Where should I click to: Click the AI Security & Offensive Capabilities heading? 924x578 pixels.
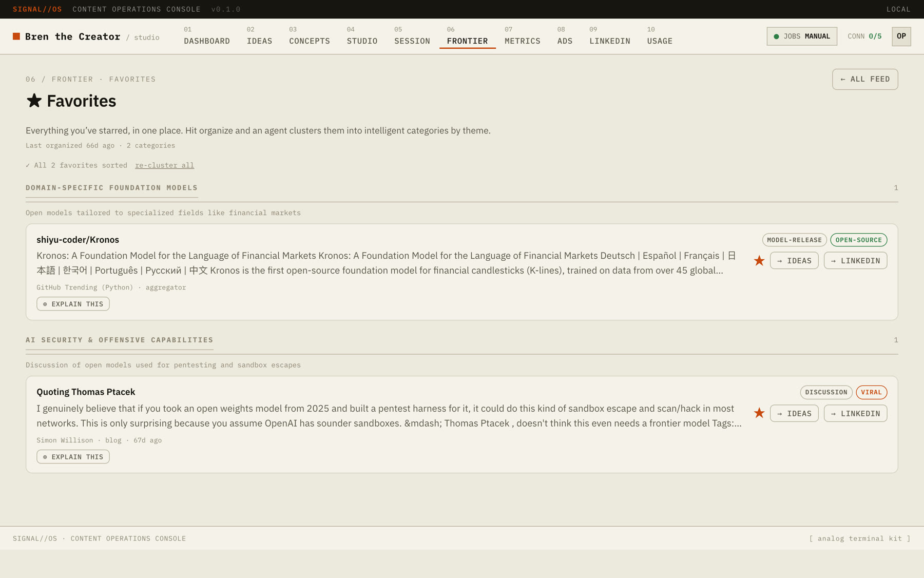click(119, 340)
